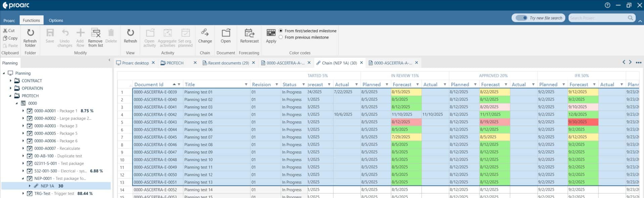Toggle the Try new file search switch

click(x=521, y=18)
